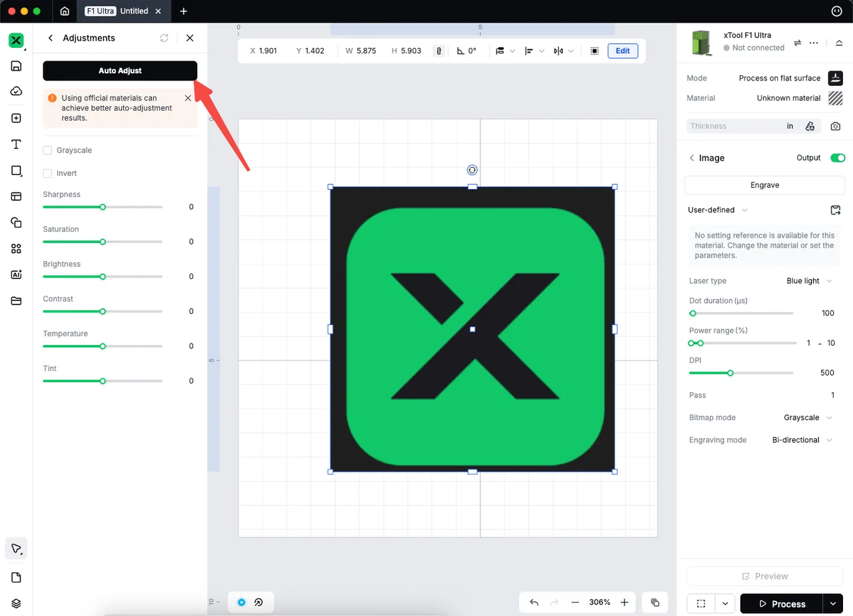Select the Text tool in left sidebar

tap(17, 145)
